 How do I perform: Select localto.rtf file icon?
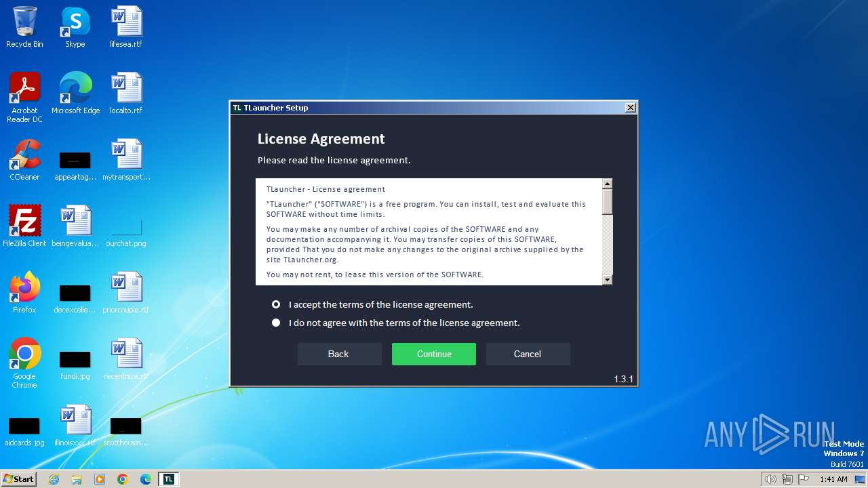pyautogui.click(x=126, y=93)
